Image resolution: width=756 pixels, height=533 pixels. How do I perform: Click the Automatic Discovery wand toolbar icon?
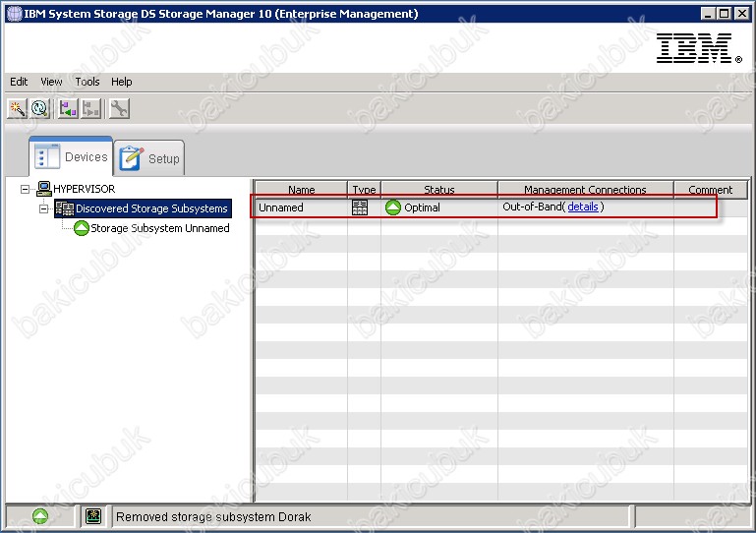[17, 108]
